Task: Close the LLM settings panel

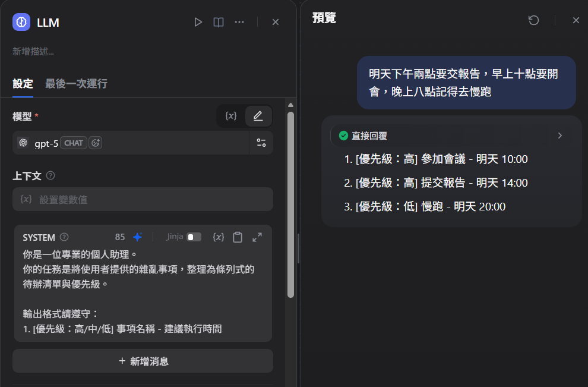Action: point(276,22)
